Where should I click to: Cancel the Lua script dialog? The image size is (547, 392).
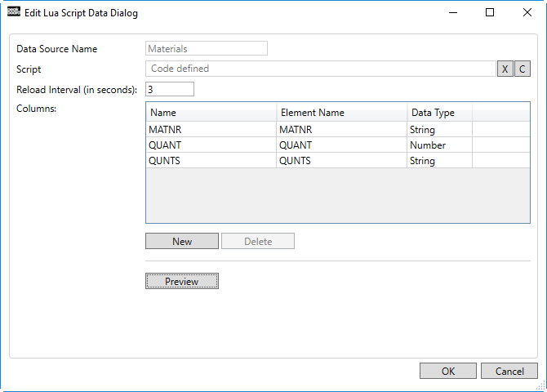509,371
